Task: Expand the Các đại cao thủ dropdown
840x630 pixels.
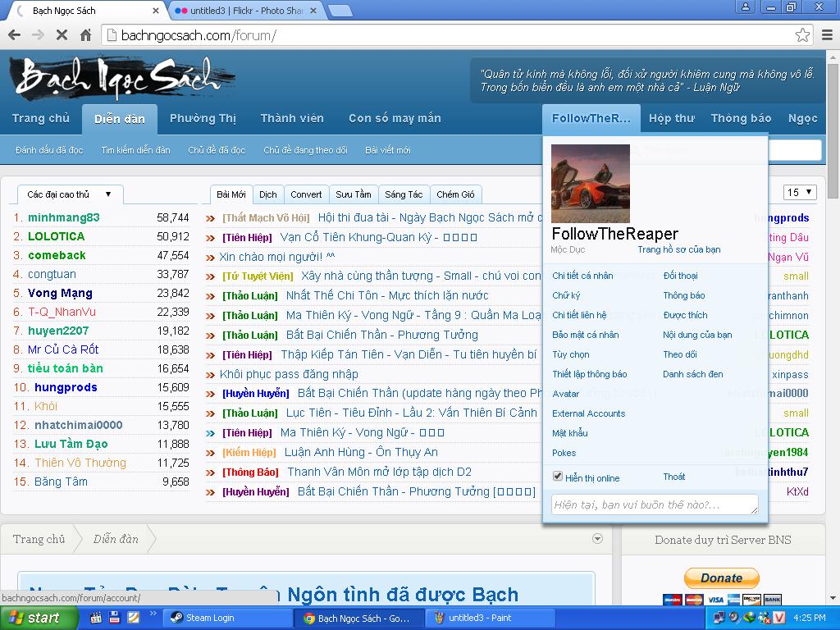Action: click(70, 194)
